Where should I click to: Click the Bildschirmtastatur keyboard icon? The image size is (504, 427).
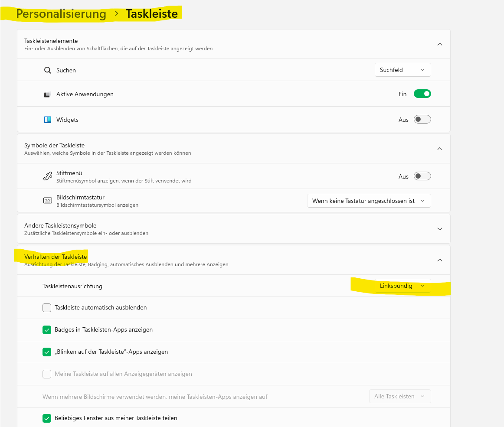click(48, 200)
